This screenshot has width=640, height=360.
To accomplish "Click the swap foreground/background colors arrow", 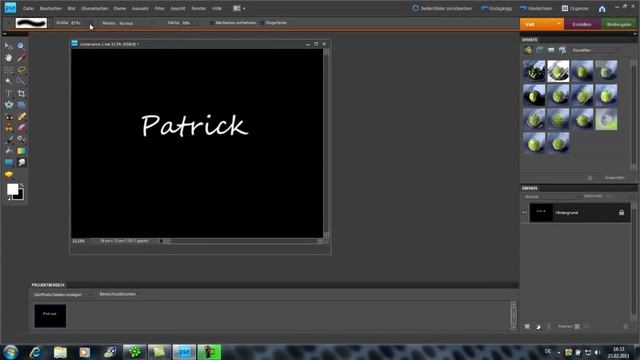I will pos(21,186).
